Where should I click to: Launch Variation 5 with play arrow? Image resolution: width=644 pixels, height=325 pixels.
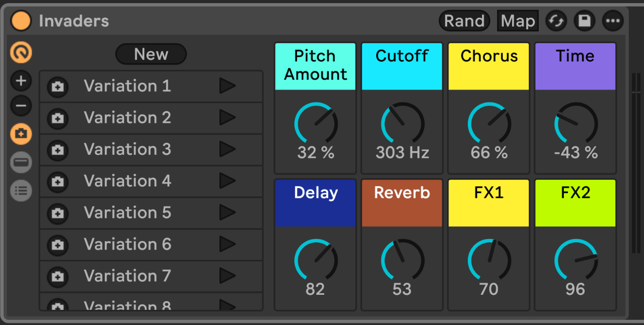click(227, 213)
